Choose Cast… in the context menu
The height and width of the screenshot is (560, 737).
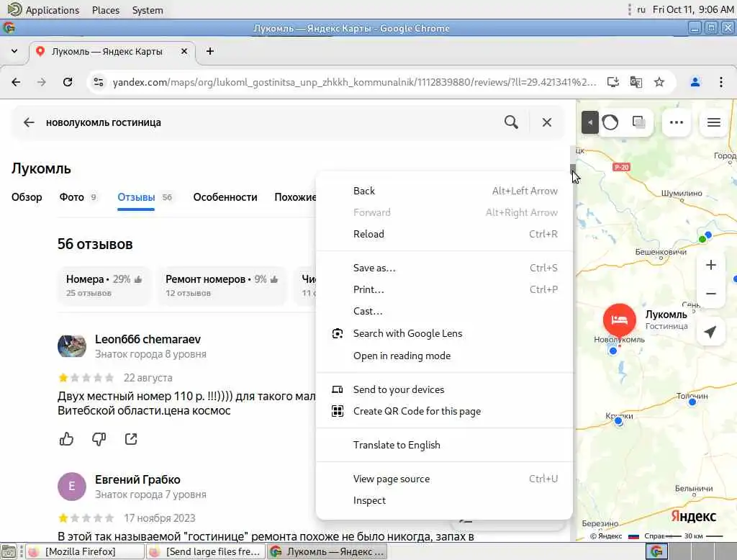[444, 311]
